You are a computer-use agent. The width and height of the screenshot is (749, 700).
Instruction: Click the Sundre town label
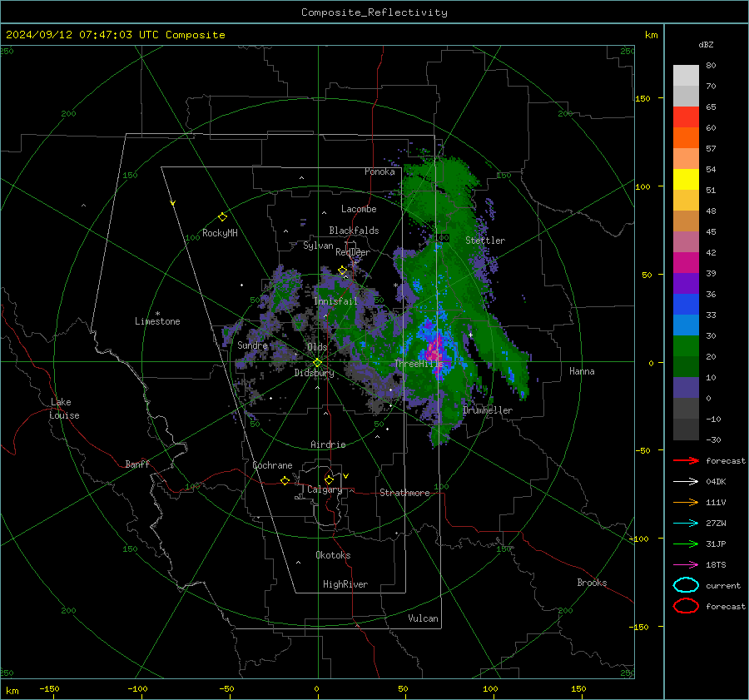[x=252, y=345]
